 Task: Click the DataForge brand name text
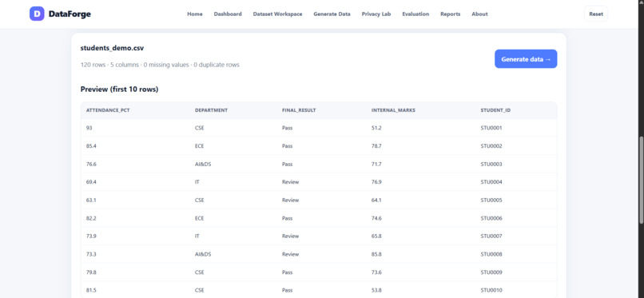[70, 14]
